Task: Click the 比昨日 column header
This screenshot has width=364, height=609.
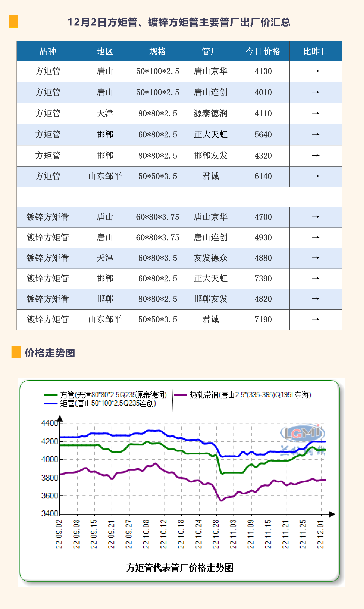Action: 316,51
